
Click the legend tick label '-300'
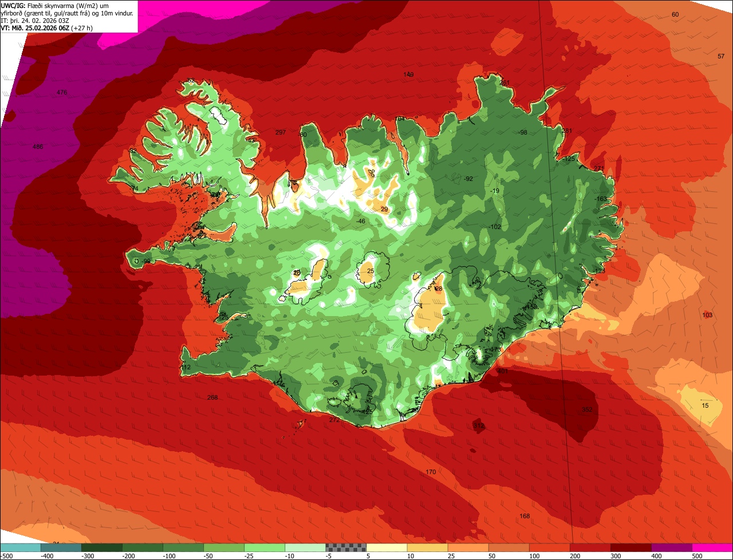(x=88, y=556)
